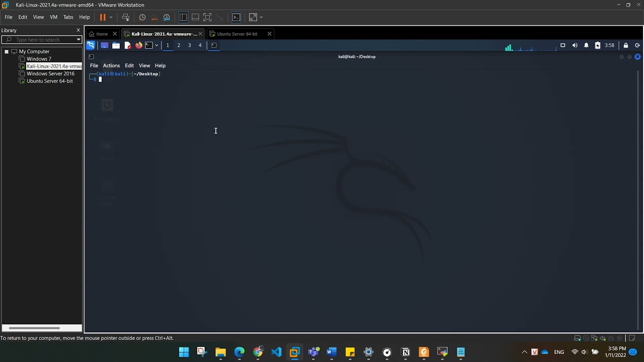
Task: Open Microsoft Edge from the taskbar
Action: pyautogui.click(x=239, y=352)
